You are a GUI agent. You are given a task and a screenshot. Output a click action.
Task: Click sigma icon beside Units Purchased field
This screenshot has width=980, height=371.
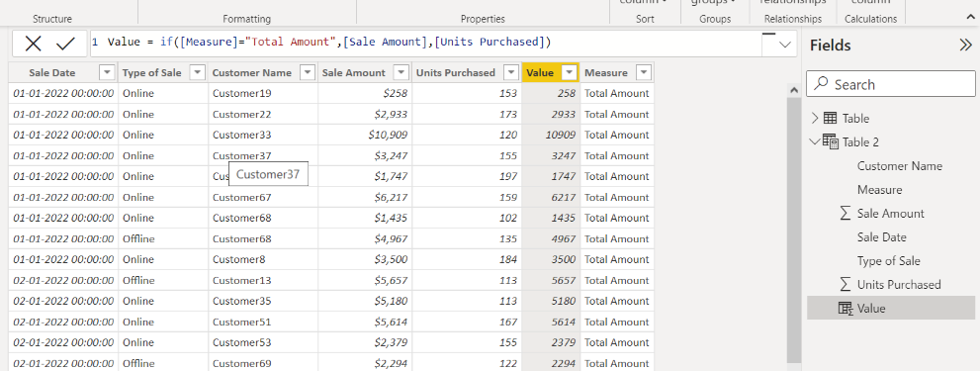(846, 285)
